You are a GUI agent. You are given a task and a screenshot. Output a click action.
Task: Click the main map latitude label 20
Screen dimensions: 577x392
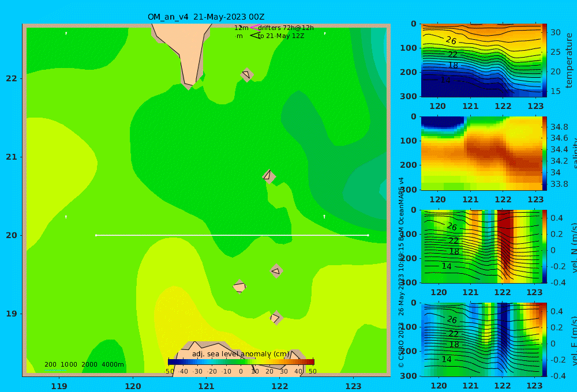click(12, 235)
